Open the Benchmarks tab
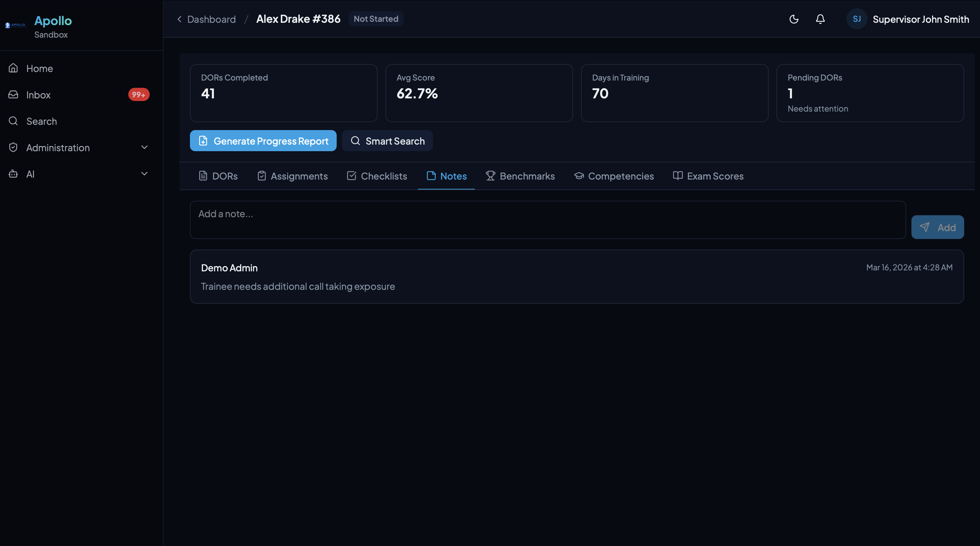This screenshot has width=980, height=546. pos(520,176)
